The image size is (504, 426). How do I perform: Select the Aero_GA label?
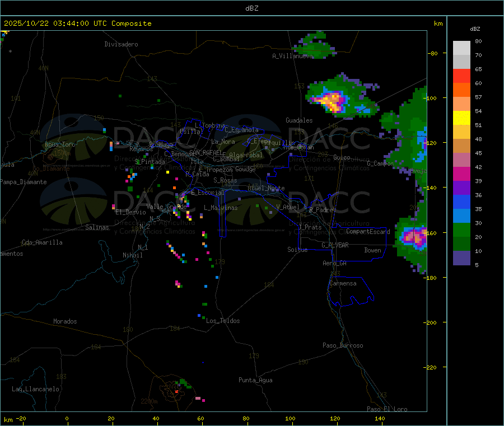pos(334,263)
